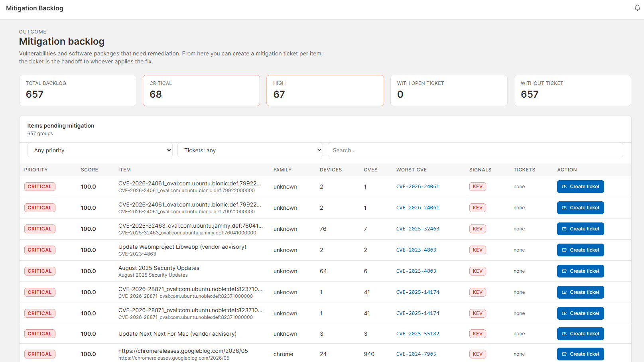Click the Signals column header
Image resolution: width=644 pixels, height=362 pixels.
coord(480,170)
